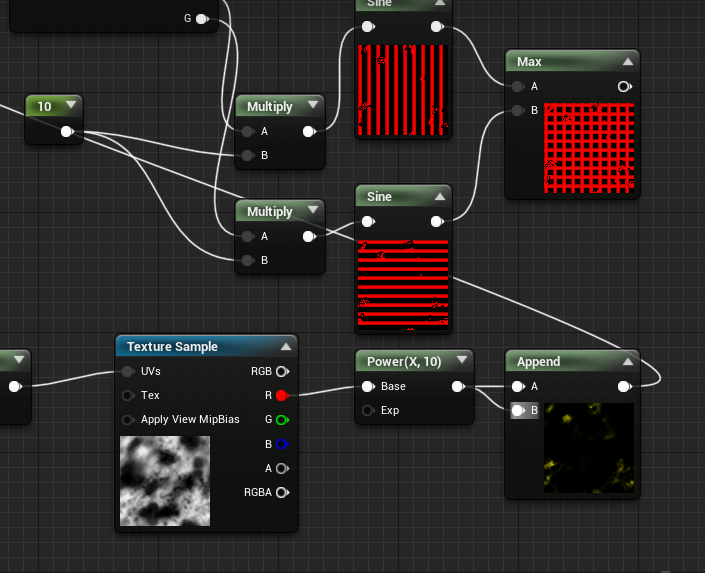Click the vertical stripes Sine preview
The height and width of the screenshot is (573, 705).
[403, 90]
